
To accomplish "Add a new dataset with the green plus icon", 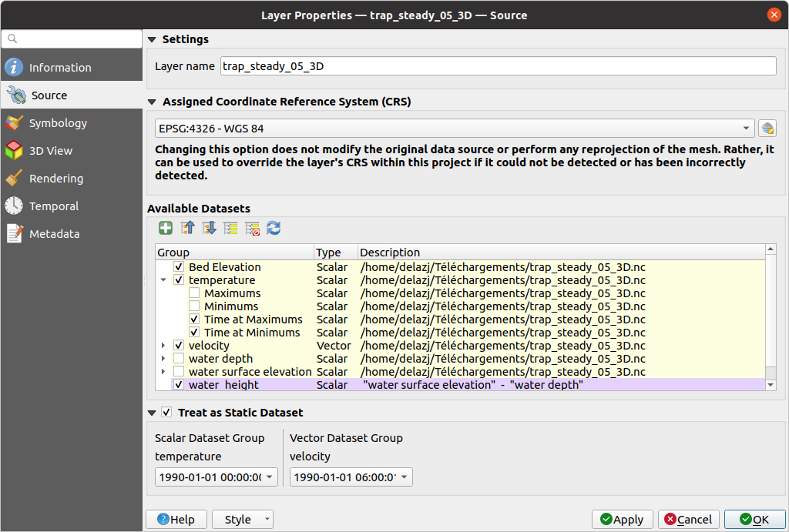I will 166,228.
